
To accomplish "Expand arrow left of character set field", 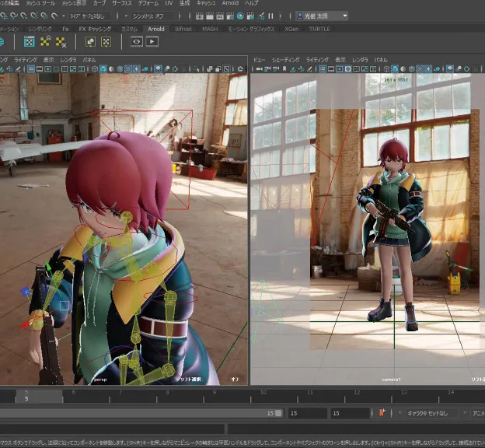I will point(400,413).
